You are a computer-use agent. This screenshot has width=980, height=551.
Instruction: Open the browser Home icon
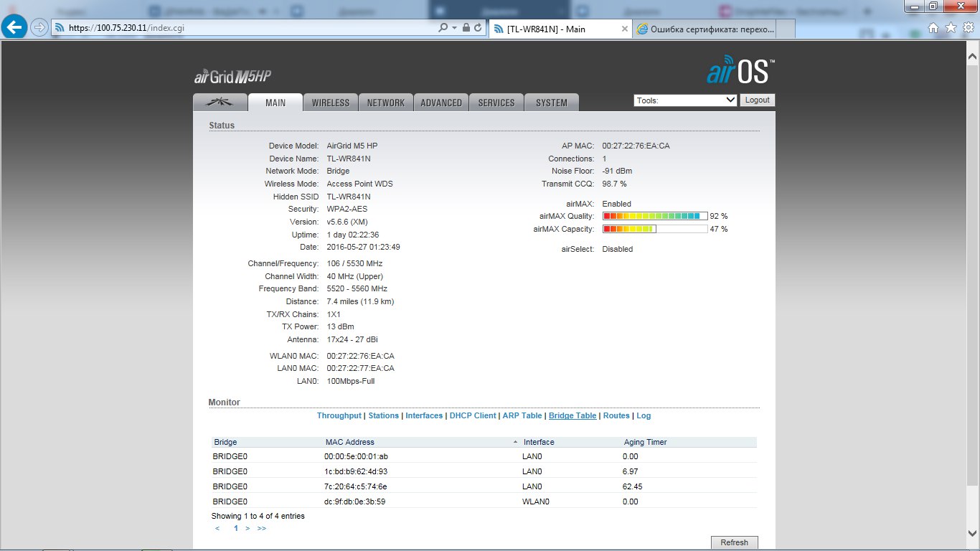pos(933,27)
